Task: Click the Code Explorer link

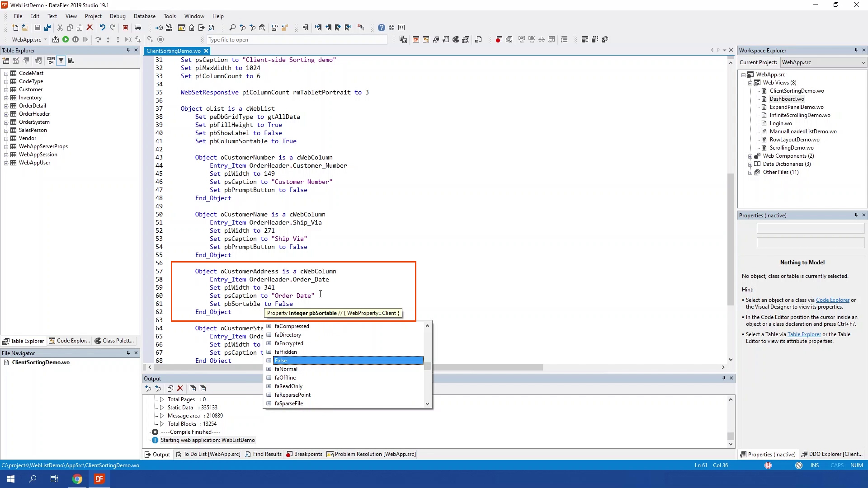Action: pos(832,300)
